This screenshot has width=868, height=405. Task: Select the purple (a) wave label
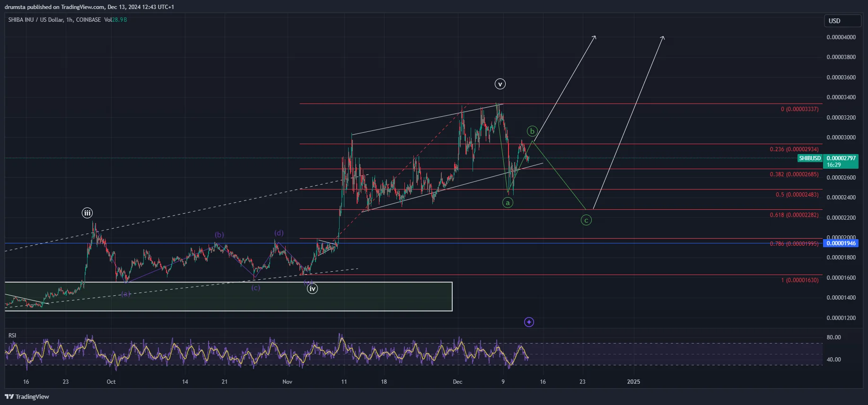pyautogui.click(x=125, y=294)
